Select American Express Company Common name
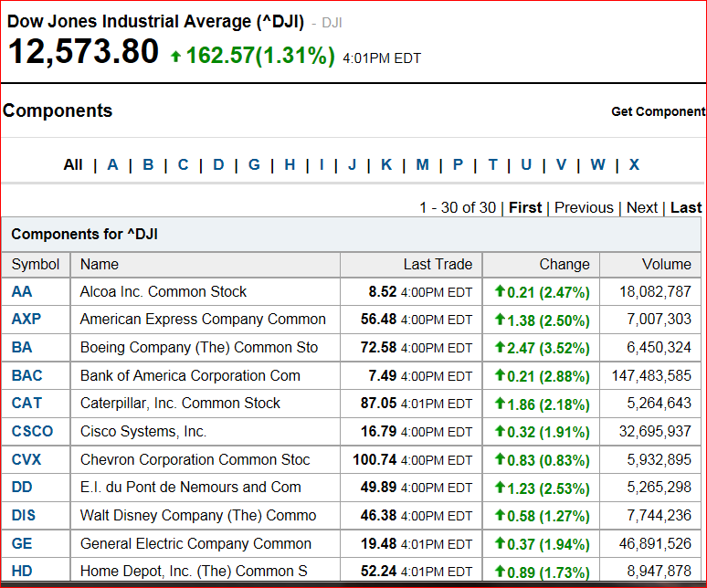Image resolution: width=707 pixels, height=588 pixels. 203,319
